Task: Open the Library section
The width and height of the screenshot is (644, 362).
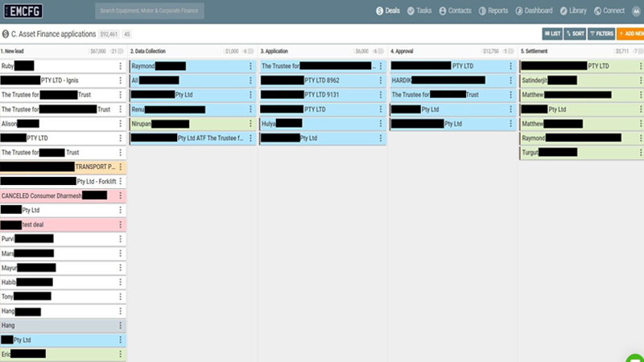Action: (573, 10)
